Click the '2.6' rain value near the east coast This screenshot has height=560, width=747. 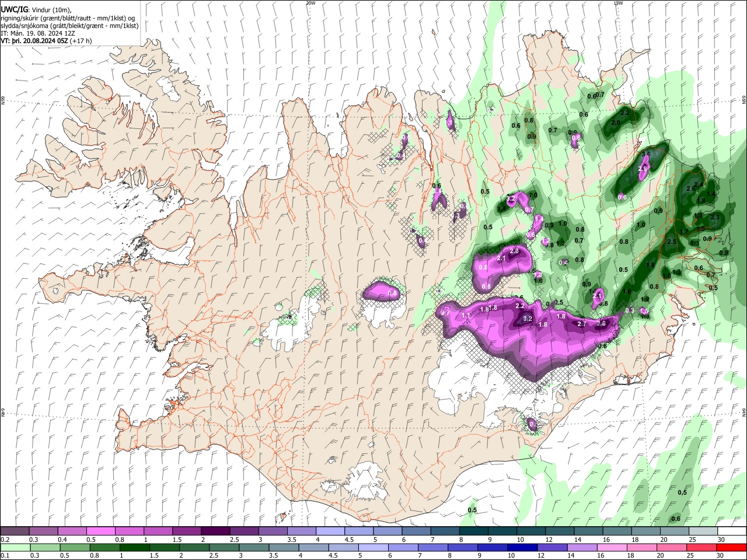(691, 188)
